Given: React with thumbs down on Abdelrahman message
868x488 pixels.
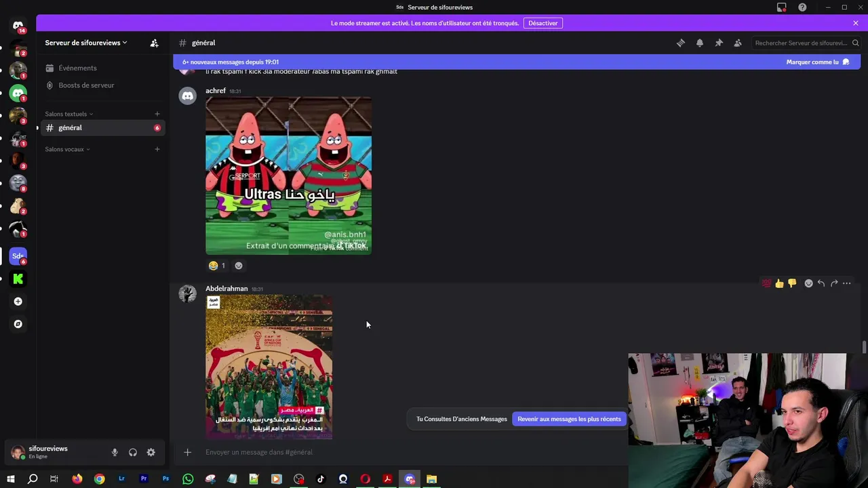Looking at the screenshot, I should 792,283.
